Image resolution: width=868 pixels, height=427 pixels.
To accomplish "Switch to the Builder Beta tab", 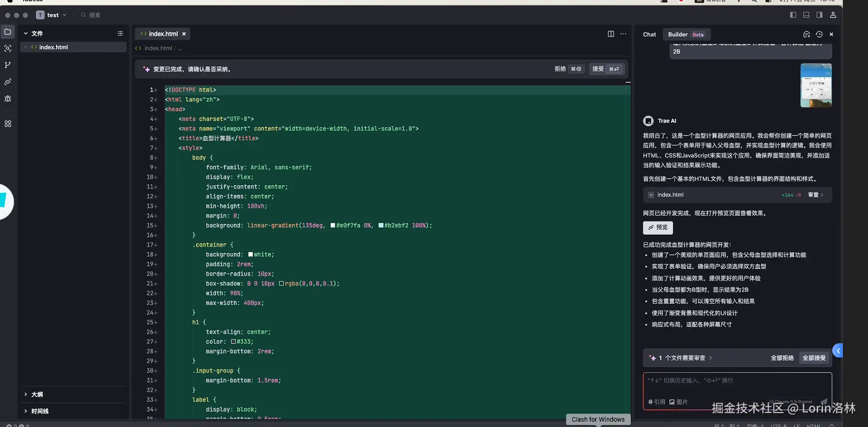I will click(x=686, y=34).
